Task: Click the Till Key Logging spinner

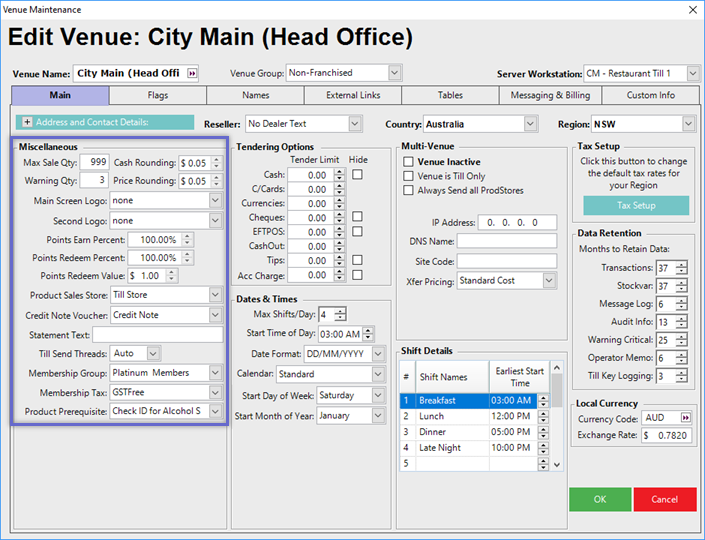Action: point(682,376)
